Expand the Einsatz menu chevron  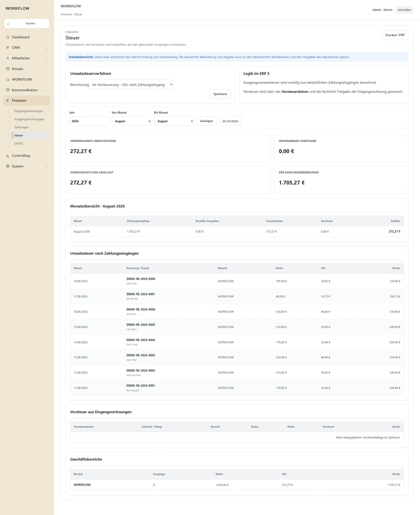[x=47, y=70]
